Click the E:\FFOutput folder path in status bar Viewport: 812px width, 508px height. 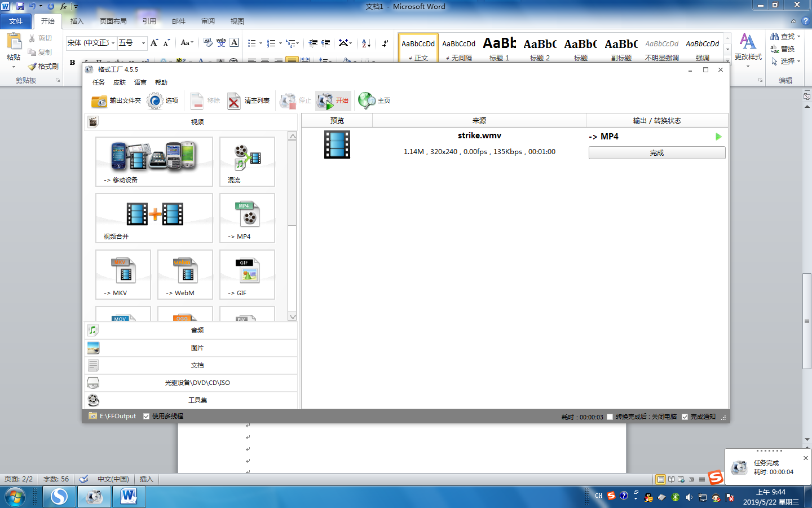[x=118, y=416]
